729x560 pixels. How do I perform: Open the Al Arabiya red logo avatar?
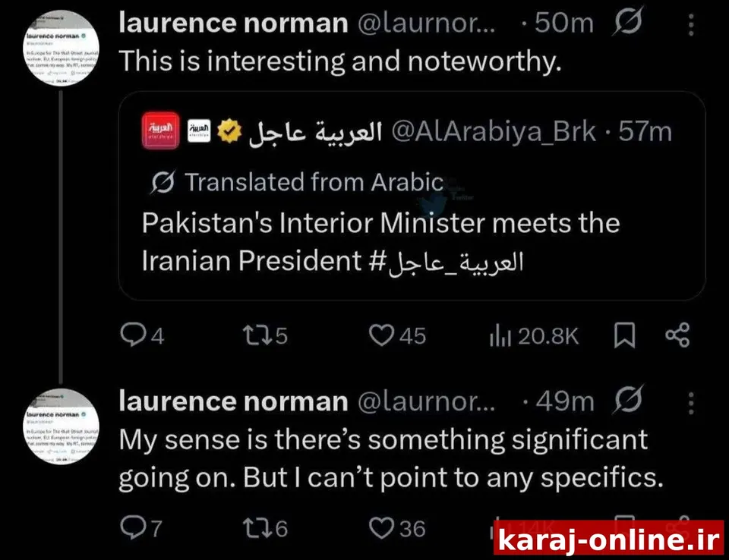pos(160,131)
